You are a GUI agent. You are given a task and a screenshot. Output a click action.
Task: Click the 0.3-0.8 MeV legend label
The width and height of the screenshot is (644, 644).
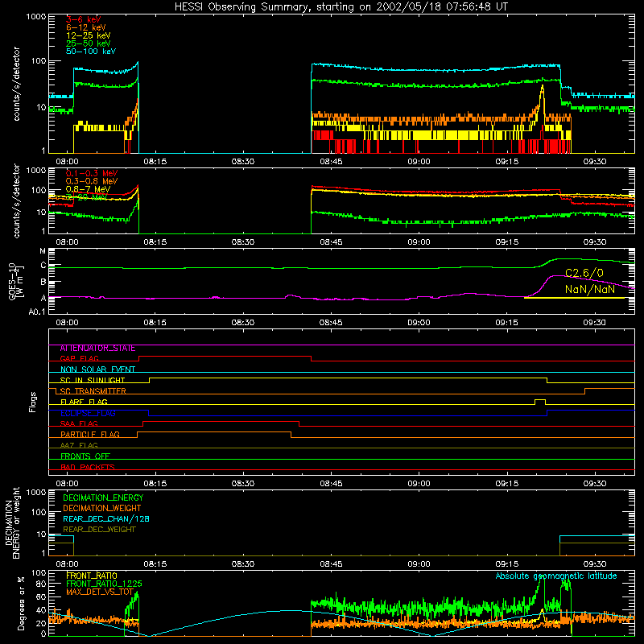[x=92, y=181]
